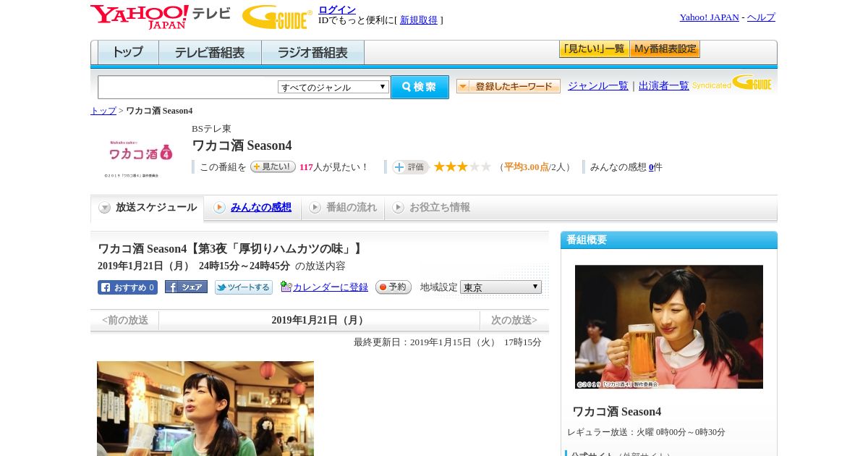Select the みんなの感想 tab
The height and width of the screenshot is (456, 868).
coord(252,208)
